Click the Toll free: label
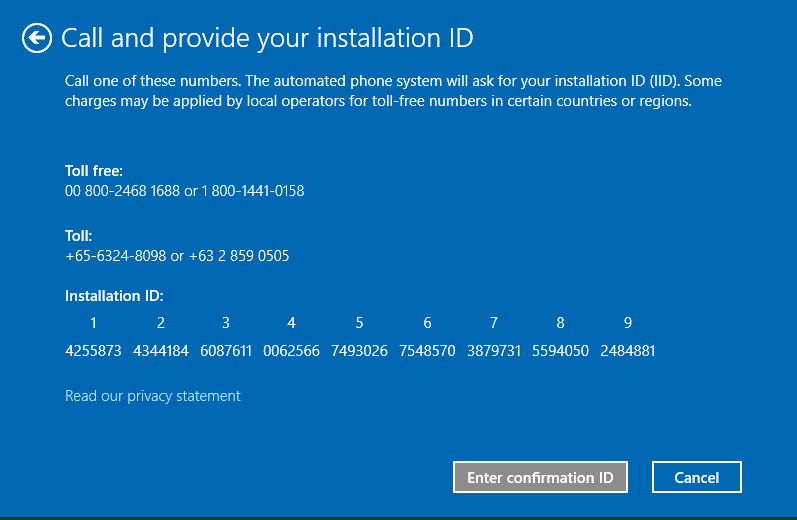 [x=94, y=171]
